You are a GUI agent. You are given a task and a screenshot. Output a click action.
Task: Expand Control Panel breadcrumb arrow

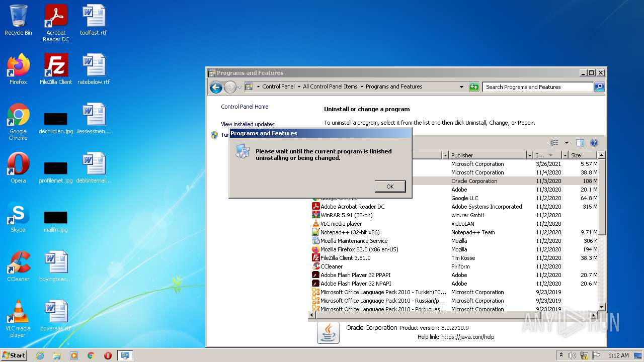coord(299,86)
